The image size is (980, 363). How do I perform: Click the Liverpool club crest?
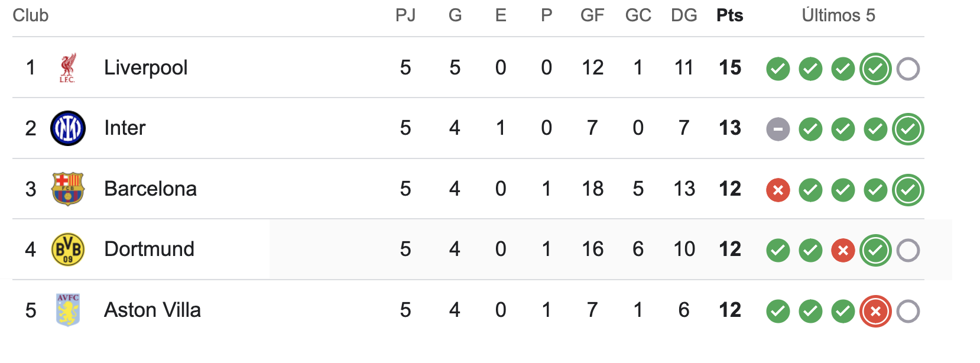click(x=67, y=68)
